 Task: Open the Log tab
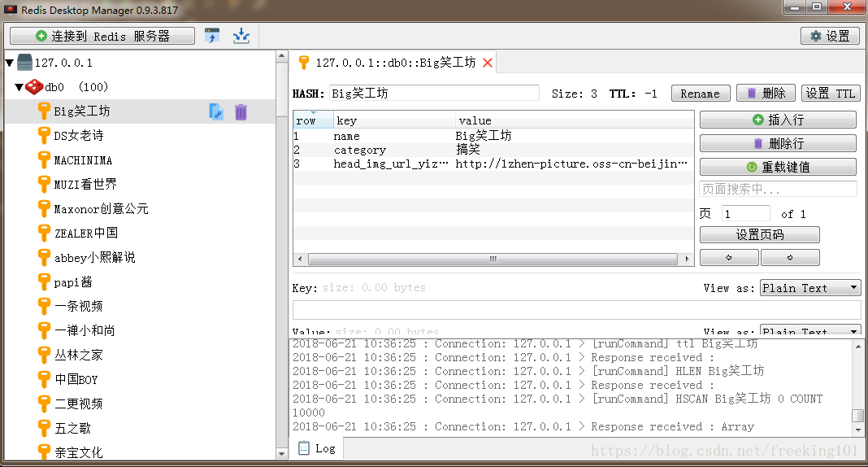pyautogui.click(x=317, y=448)
